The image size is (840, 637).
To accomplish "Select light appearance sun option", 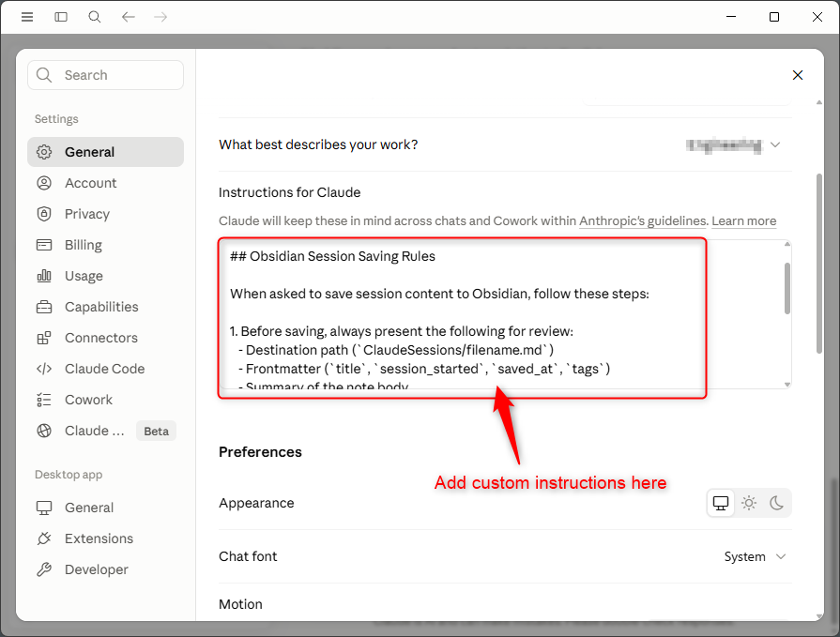I will [x=749, y=503].
